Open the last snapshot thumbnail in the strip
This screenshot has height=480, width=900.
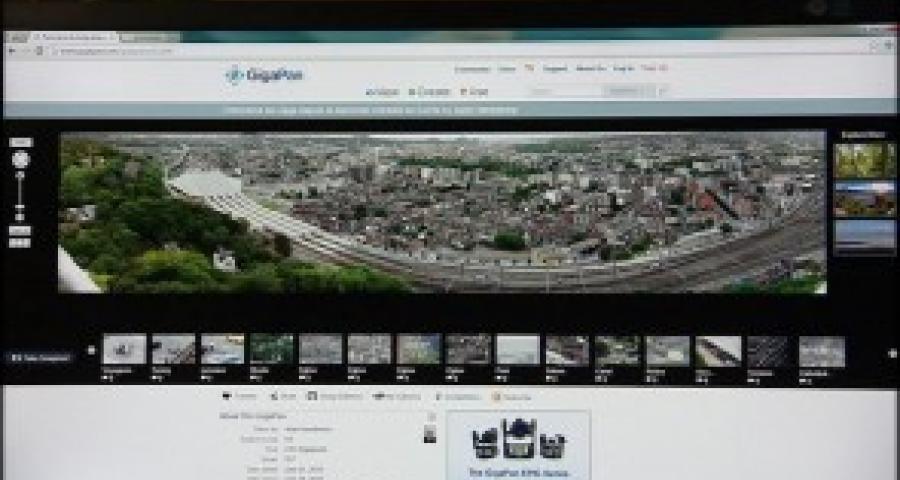click(x=821, y=351)
